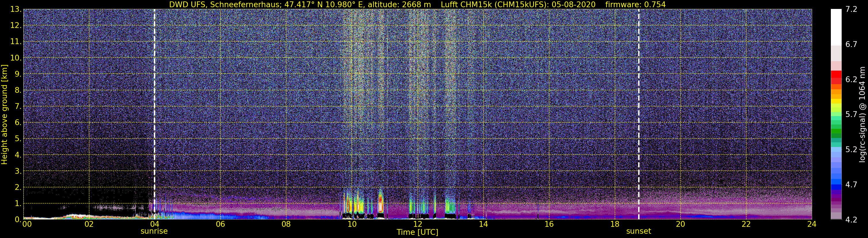Click the '16' time tick label
This screenshot has width=868, height=238.
click(549, 224)
